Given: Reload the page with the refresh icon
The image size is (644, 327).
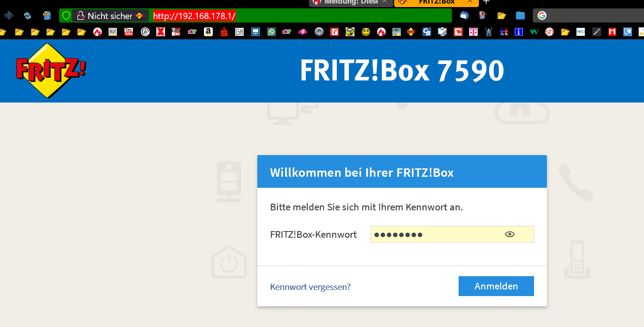Looking at the screenshot, I should [x=27, y=16].
